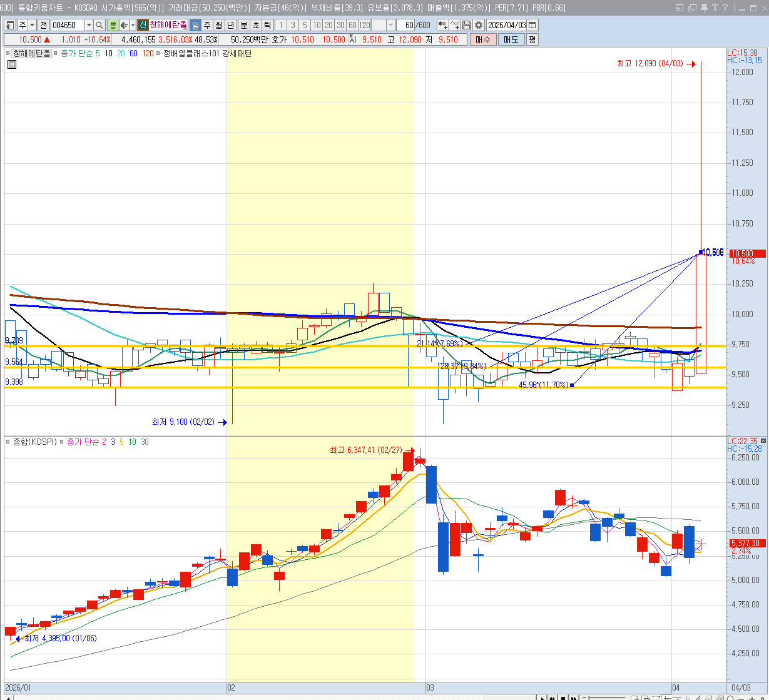769x700 pixels.
Task: Click the current price 10,500 in info bar
Action: (x=30, y=39)
